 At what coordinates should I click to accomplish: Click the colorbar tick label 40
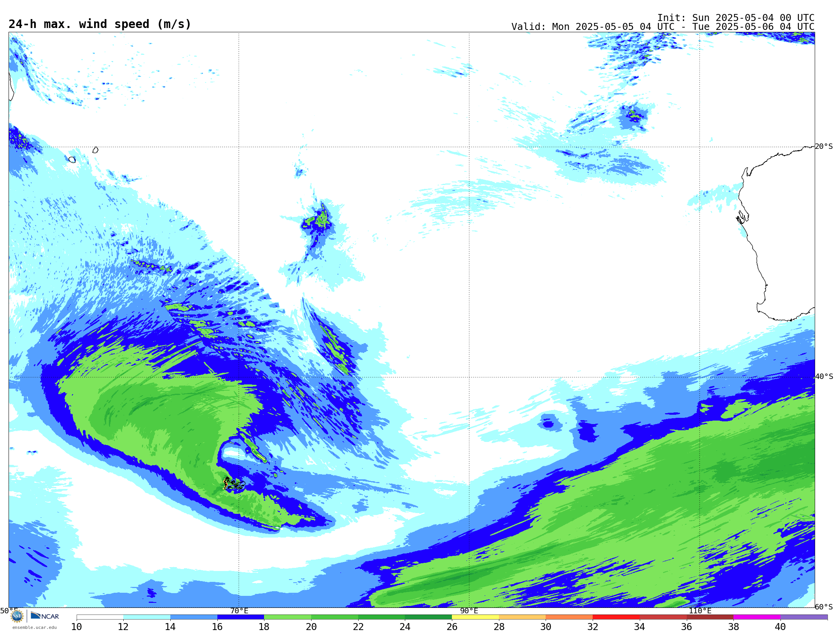tap(780, 627)
